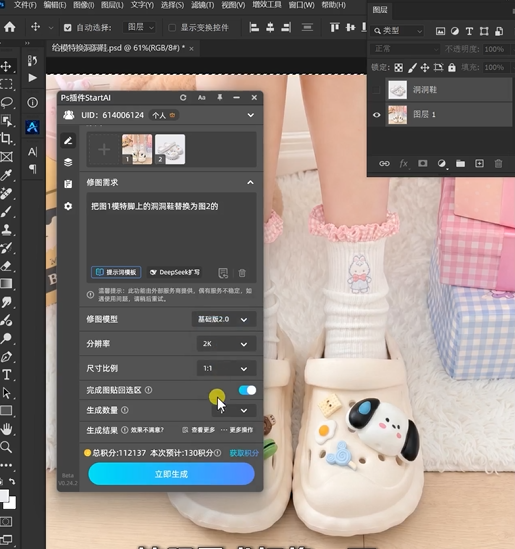Select the Eraser tool

6,266
